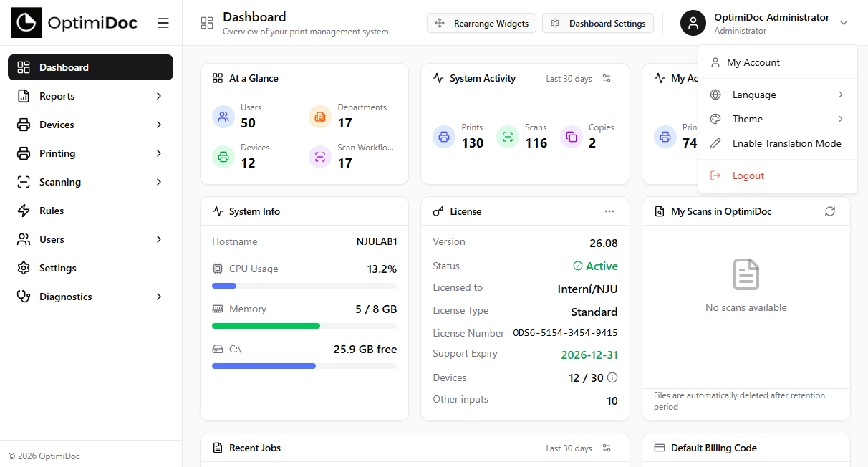
Task: Click the license number ODS6-5154-3454-9415
Action: tap(565, 333)
